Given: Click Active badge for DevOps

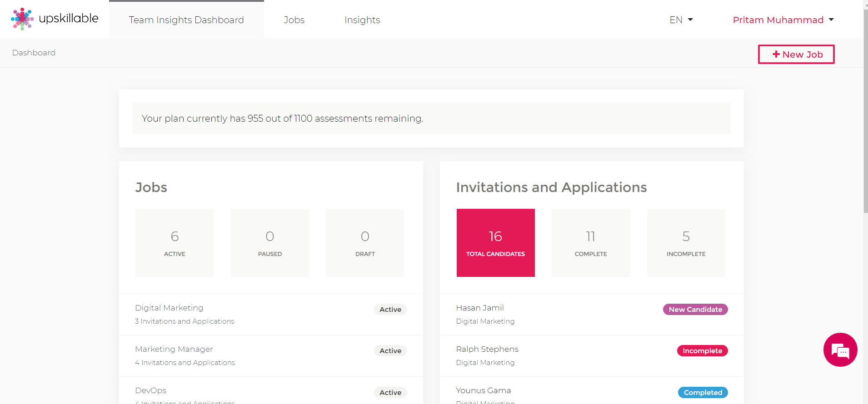Looking at the screenshot, I should [390, 393].
